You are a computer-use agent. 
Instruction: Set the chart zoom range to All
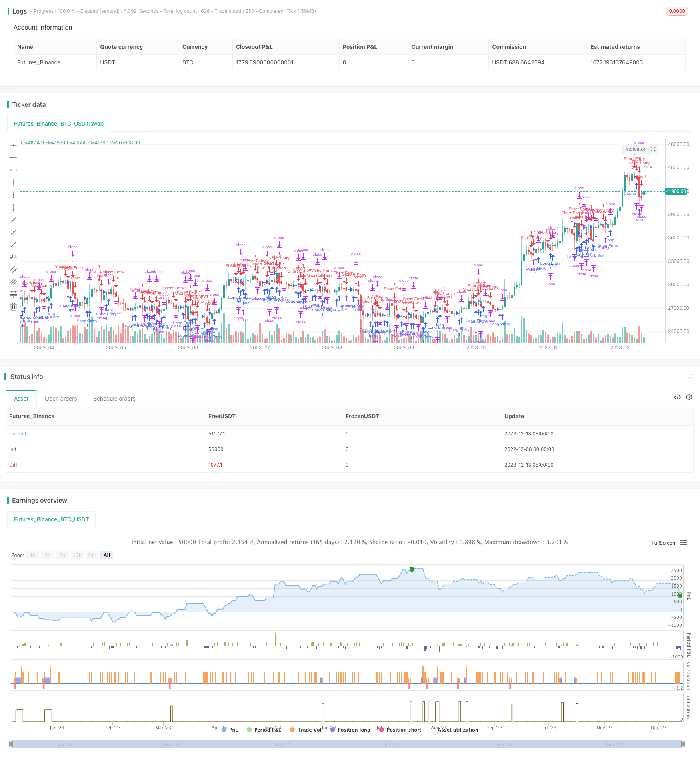(107, 555)
